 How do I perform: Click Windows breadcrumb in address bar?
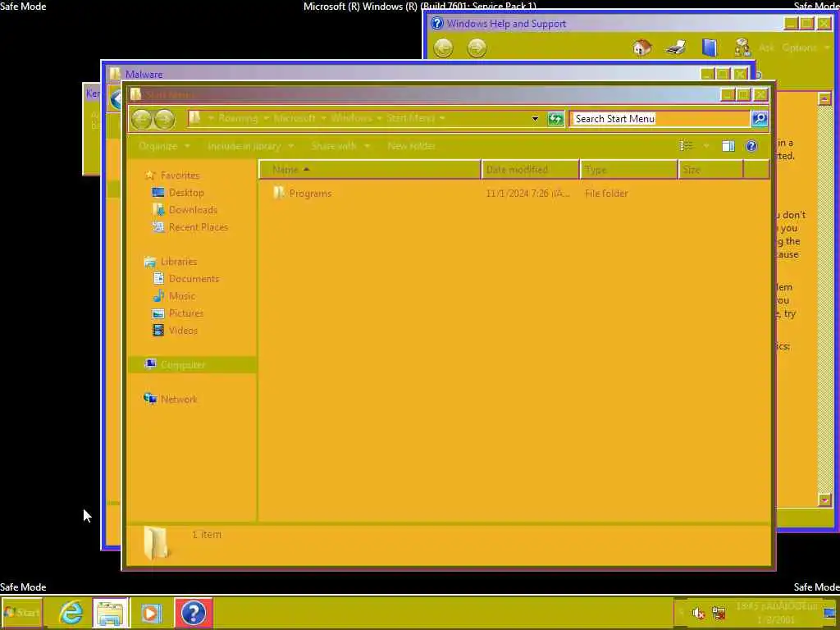click(x=351, y=118)
